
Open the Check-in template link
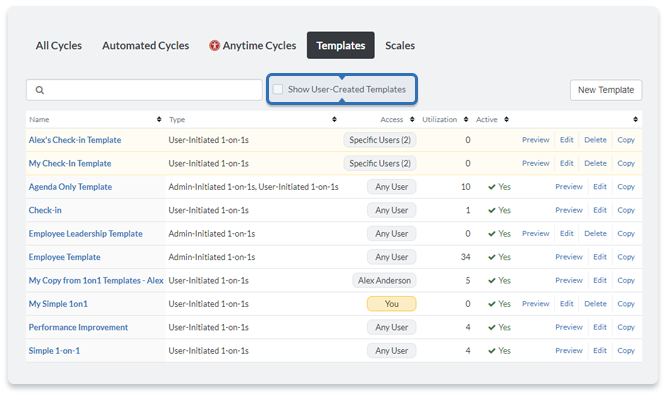[45, 210]
